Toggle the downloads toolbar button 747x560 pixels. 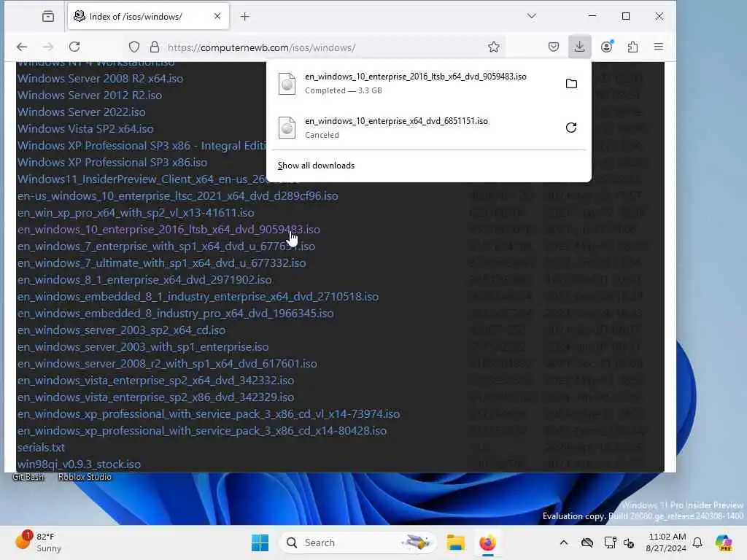click(579, 47)
